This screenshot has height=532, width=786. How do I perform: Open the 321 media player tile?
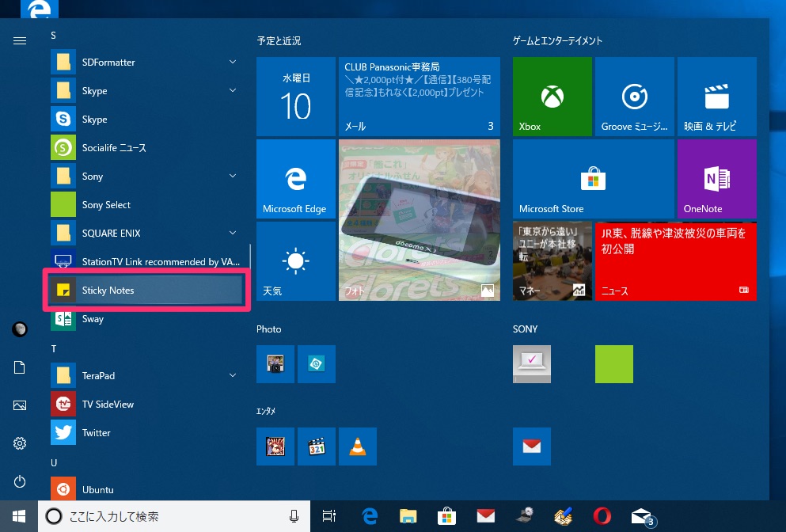[x=317, y=446]
